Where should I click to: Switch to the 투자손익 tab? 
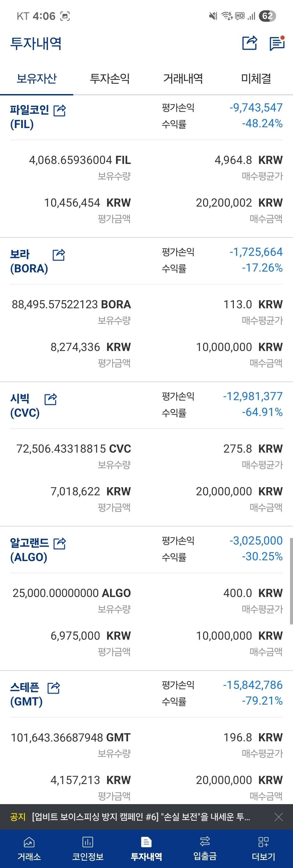point(110,79)
